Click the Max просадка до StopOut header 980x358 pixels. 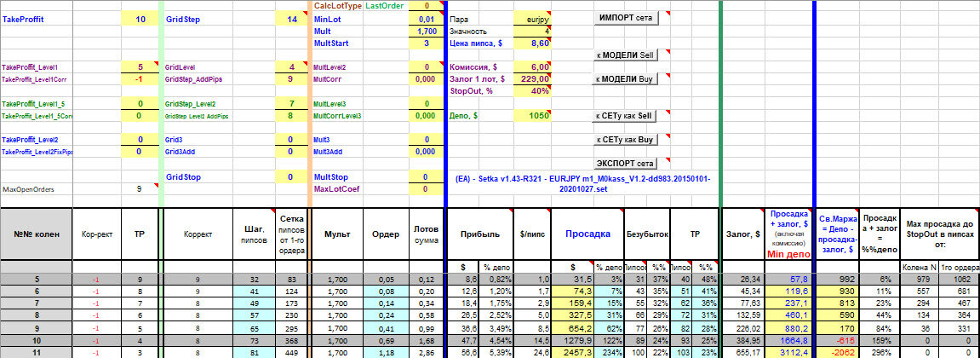pos(939,234)
